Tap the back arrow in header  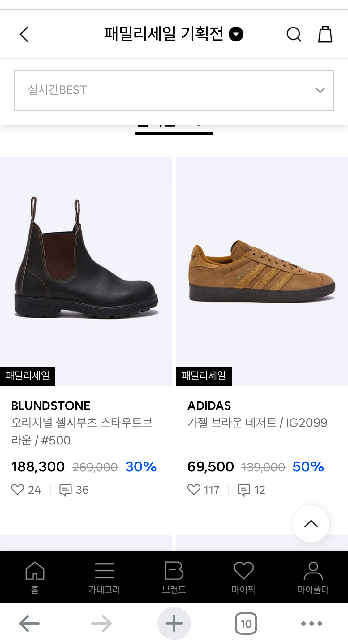(x=24, y=34)
